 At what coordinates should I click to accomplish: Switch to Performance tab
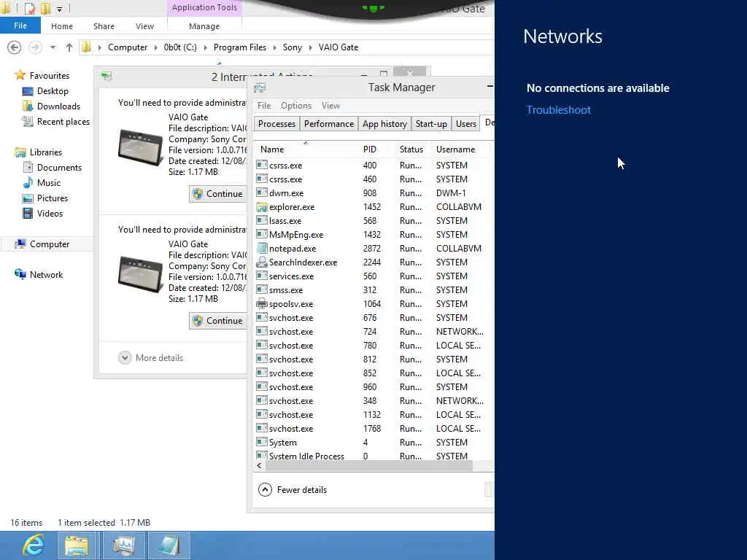[x=329, y=124]
